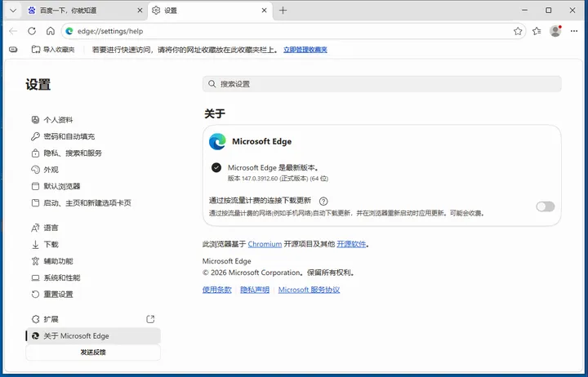Viewport: 588px width, 377px height.
Task: Open 辅助功能 settings
Action: point(93,261)
